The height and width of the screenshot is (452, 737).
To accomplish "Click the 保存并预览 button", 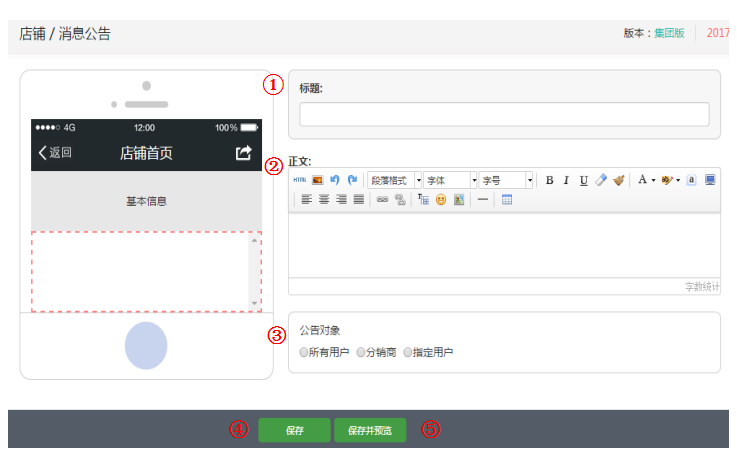I will [370, 430].
